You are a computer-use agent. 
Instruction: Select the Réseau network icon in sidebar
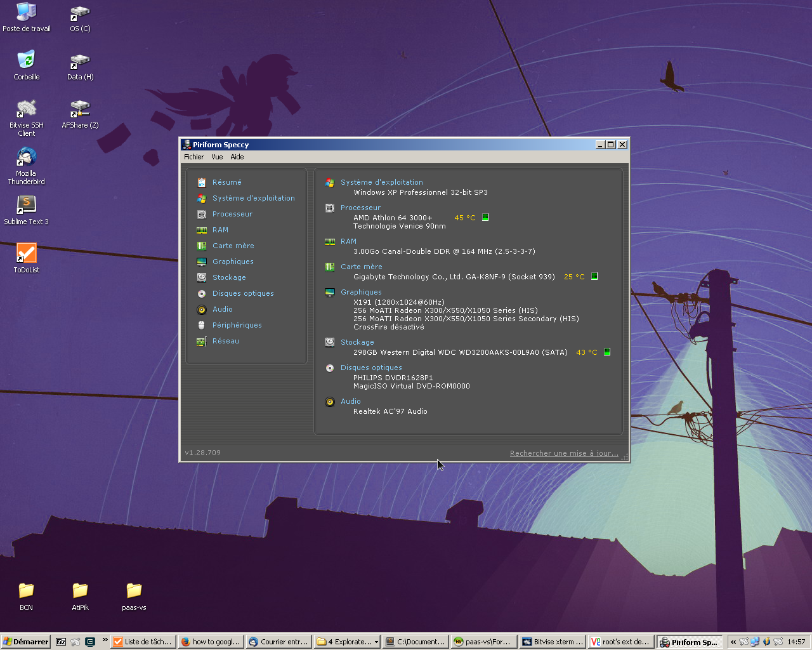[202, 342]
